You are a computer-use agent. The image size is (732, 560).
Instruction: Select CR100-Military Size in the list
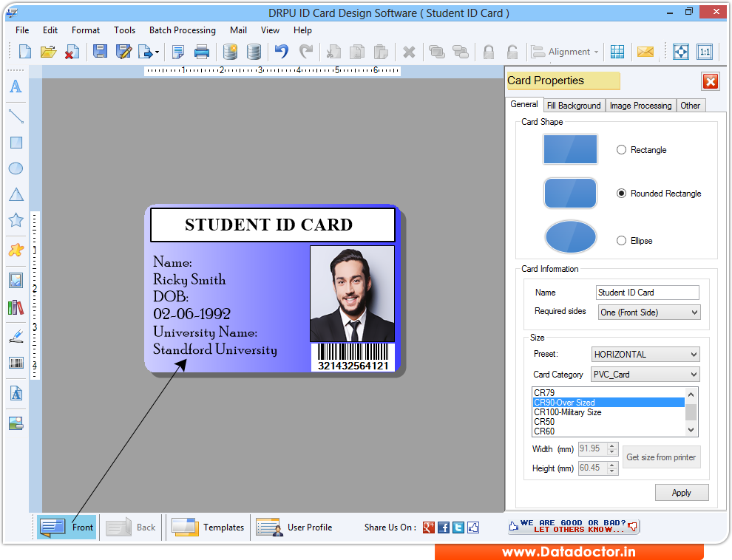pos(609,412)
